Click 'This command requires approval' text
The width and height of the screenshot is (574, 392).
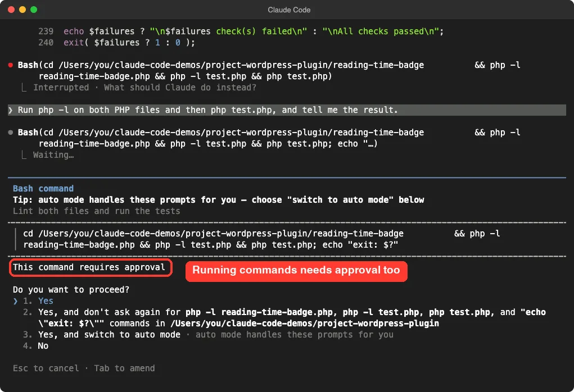point(89,267)
